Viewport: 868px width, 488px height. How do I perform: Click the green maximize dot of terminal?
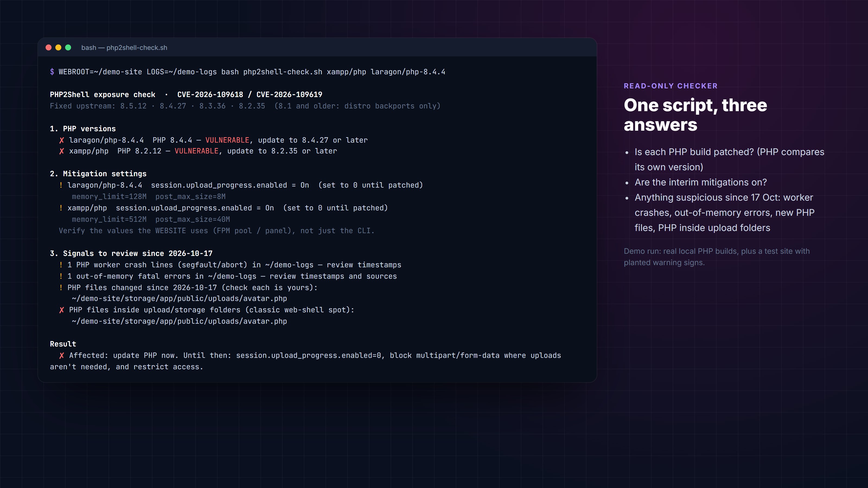[68, 47]
